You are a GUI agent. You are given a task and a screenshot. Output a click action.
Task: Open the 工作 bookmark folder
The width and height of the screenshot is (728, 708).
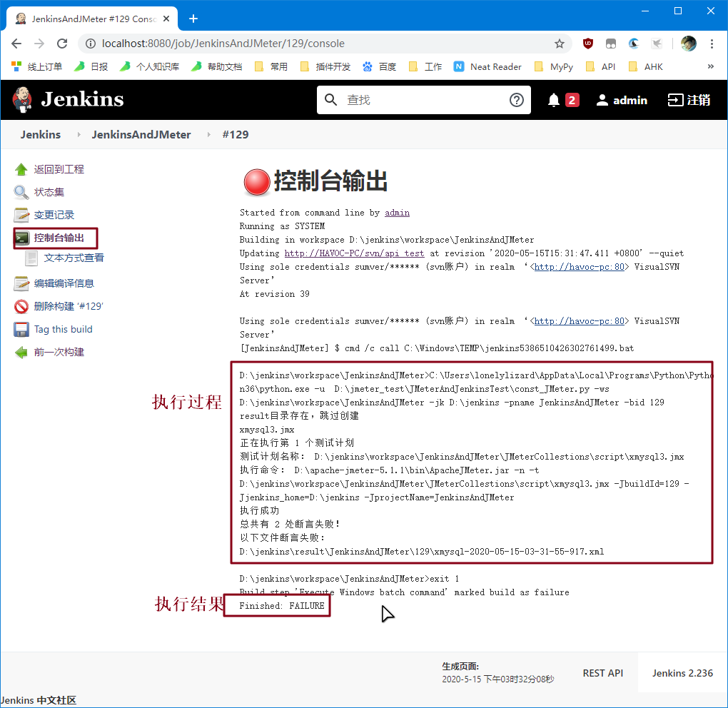tap(425, 67)
